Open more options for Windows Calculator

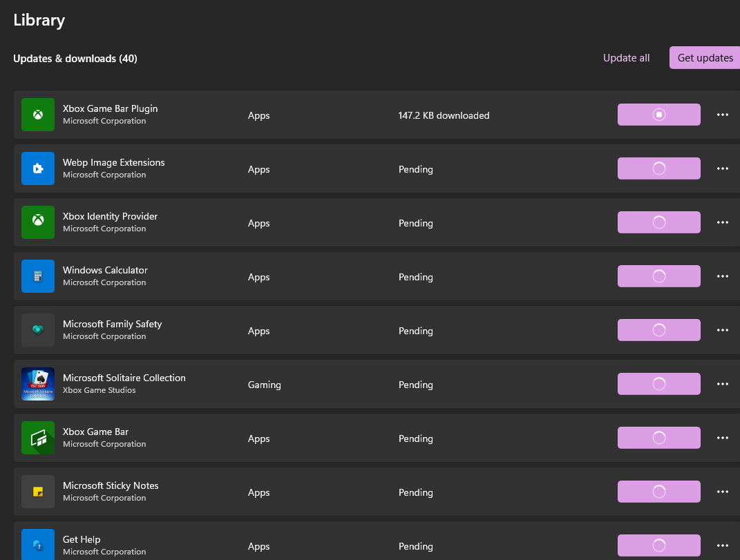pos(723,276)
